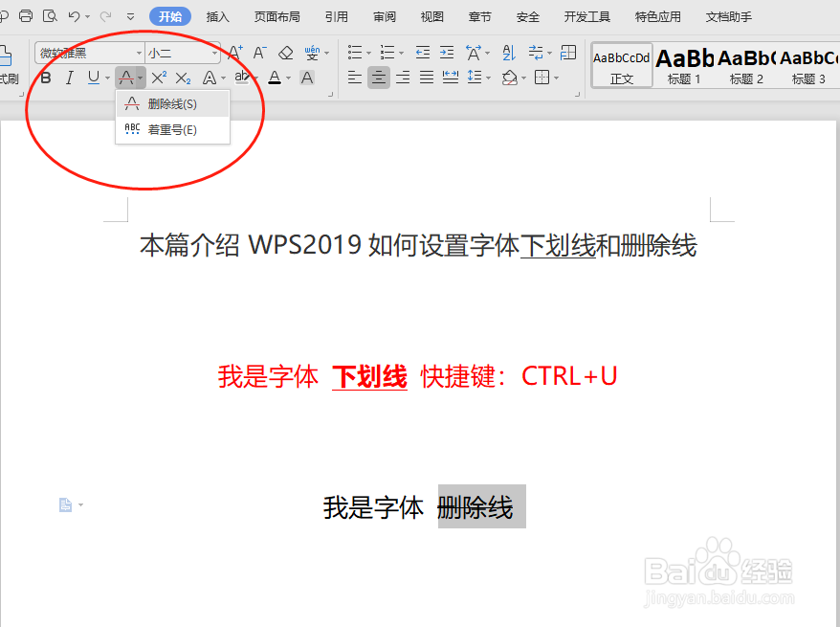The height and width of the screenshot is (627, 840).
Task: Apply the 标题 1 style
Action: pyautogui.click(x=684, y=65)
